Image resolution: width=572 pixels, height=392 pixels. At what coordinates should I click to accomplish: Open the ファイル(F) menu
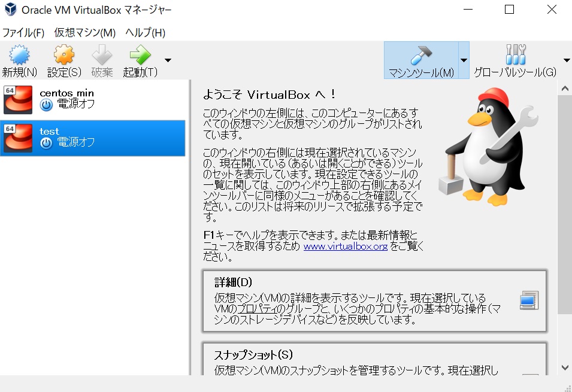tap(23, 33)
